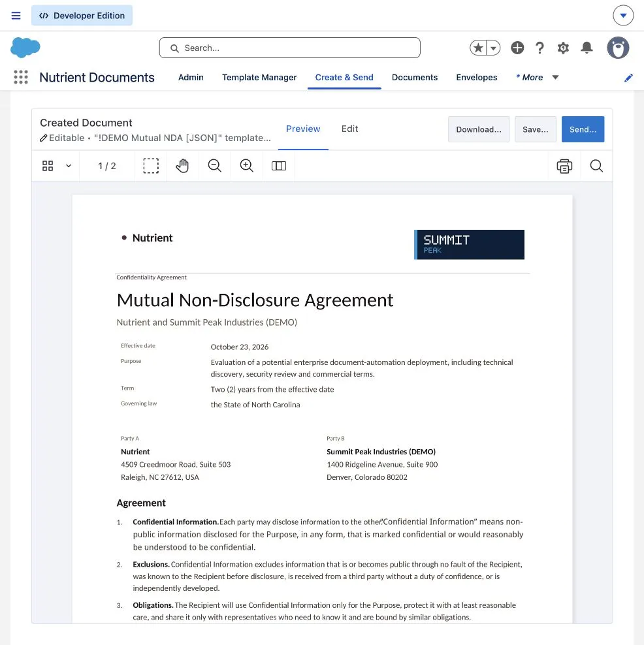Screen dimensions: 644x645
Task: Focus the global Search field
Action: click(x=290, y=48)
